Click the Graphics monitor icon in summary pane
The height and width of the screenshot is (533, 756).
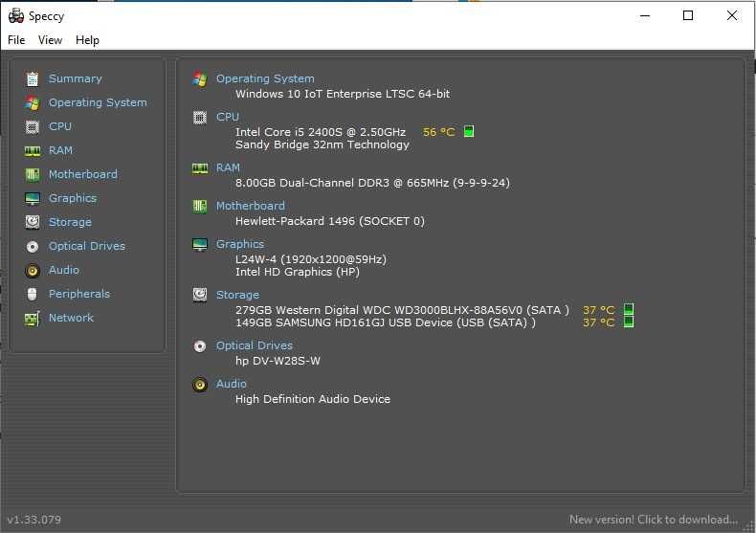point(200,244)
